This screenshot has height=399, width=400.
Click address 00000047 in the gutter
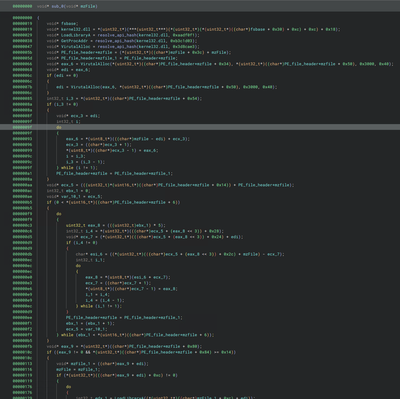[x=22, y=46]
